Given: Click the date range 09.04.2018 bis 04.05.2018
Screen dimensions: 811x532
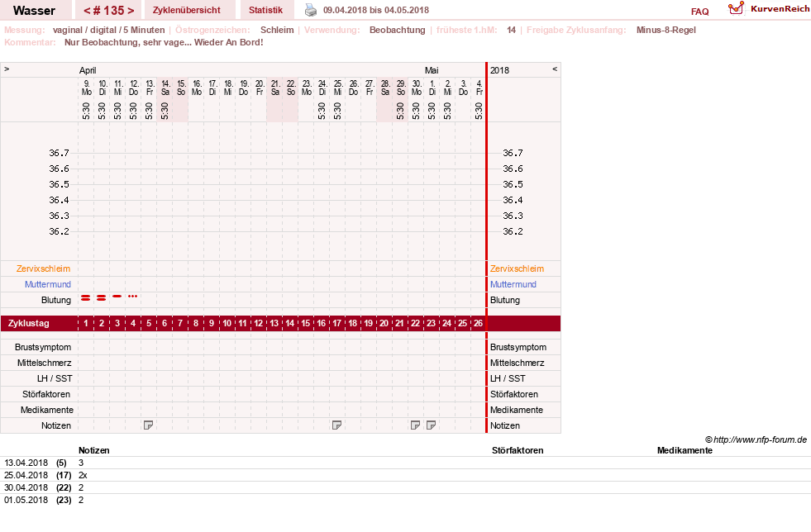Looking at the screenshot, I should pos(376,10).
